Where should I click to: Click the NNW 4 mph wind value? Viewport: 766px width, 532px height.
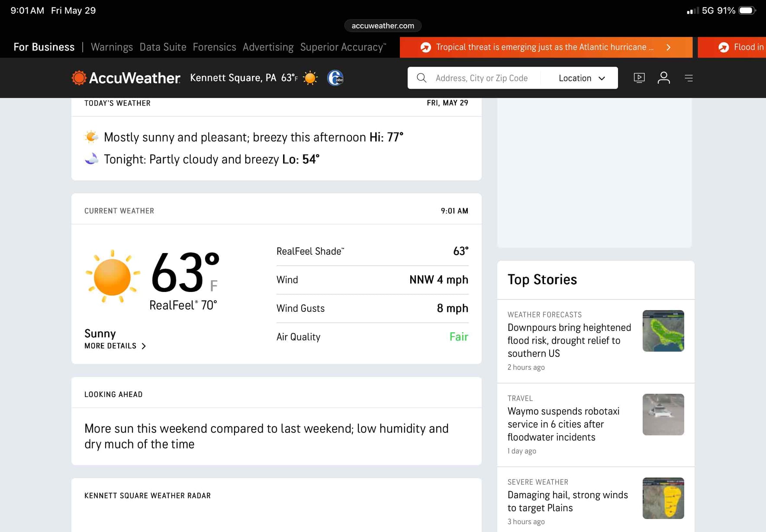pyautogui.click(x=439, y=280)
